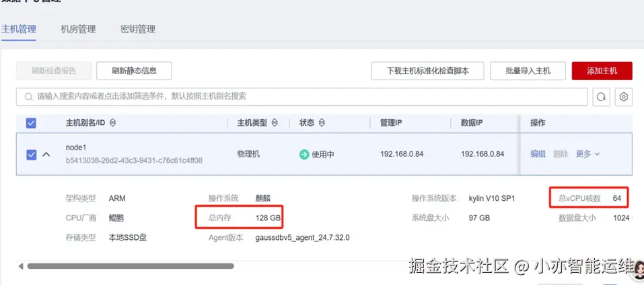This screenshot has width=644, height=285.
Task: Click the 本地SSD盘 storage type value
Action: [128, 238]
